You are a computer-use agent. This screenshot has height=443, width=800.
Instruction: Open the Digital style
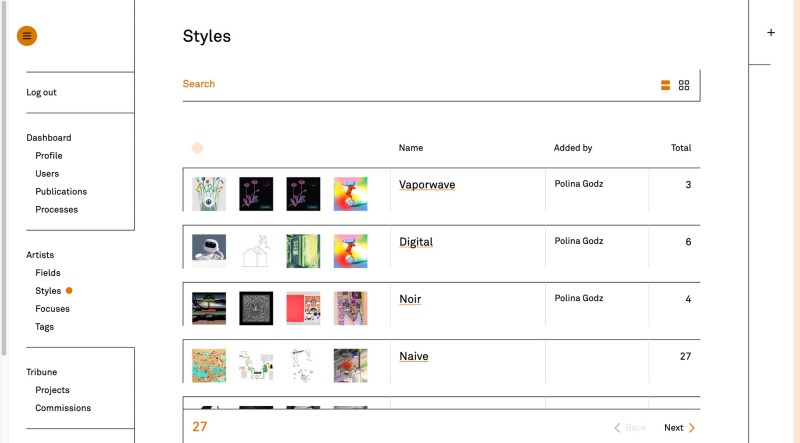(415, 242)
